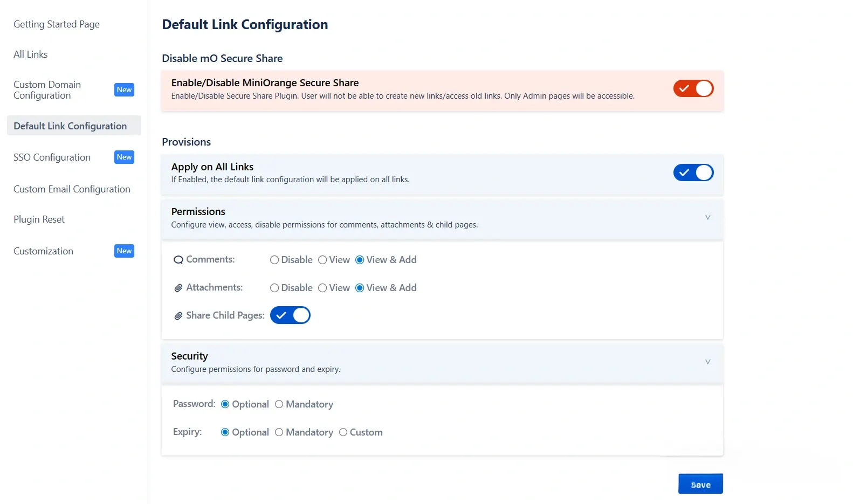This screenshot has height=504, width=853.
Task: Click the Save button
Action: pyautogui.click(x=700, y=484)
